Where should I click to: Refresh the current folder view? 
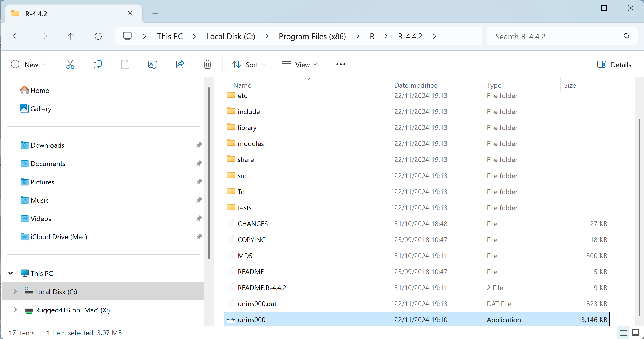coord(98,36)
